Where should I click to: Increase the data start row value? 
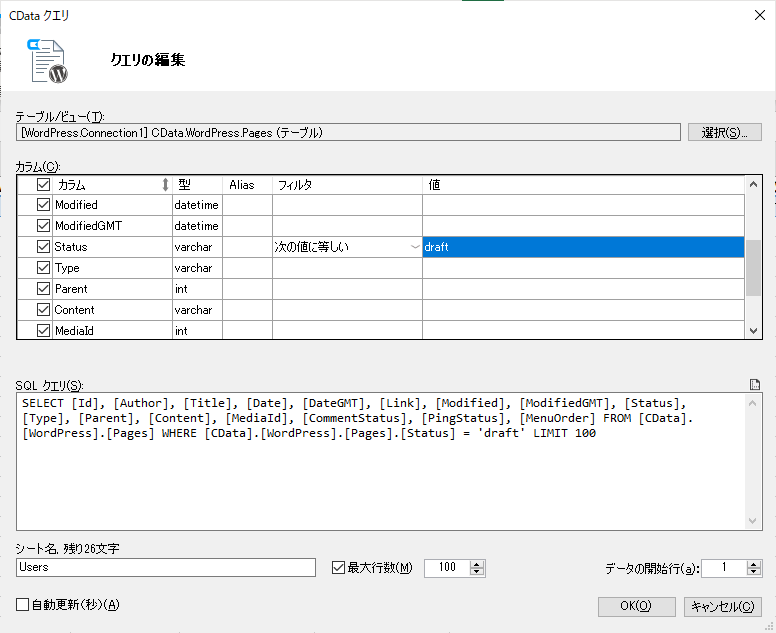point(753,564)
